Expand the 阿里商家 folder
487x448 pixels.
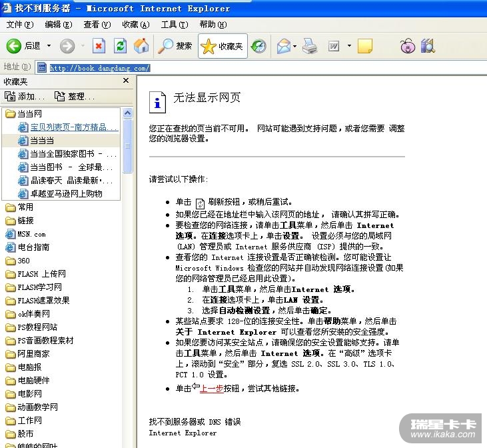pyautogui.click(x=27, y=354)
